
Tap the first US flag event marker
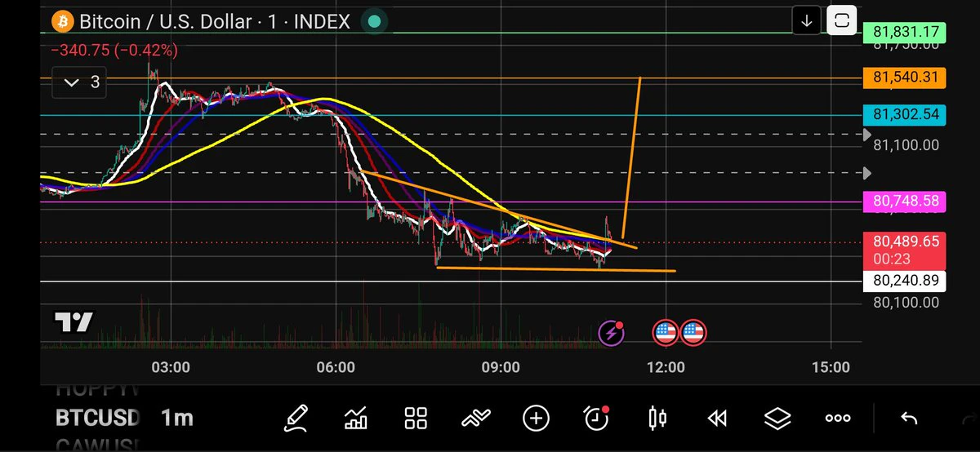666,332
